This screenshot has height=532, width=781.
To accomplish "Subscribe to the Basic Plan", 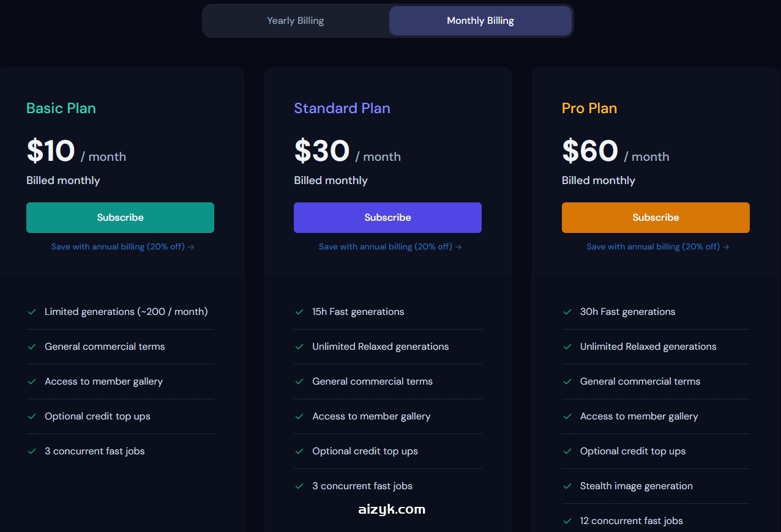I will (x=120, y=218).
